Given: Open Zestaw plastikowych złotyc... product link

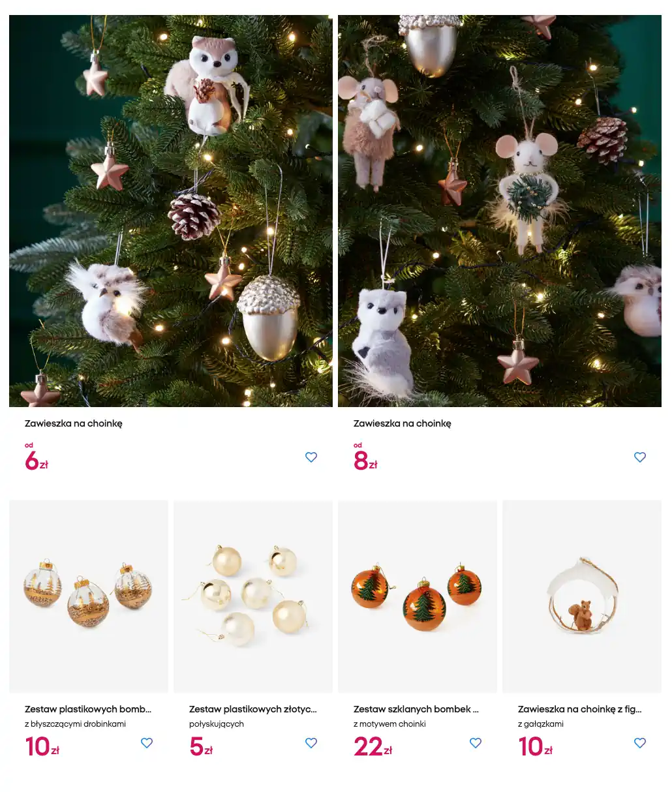Looking at the screenshot, I should 253,709.
